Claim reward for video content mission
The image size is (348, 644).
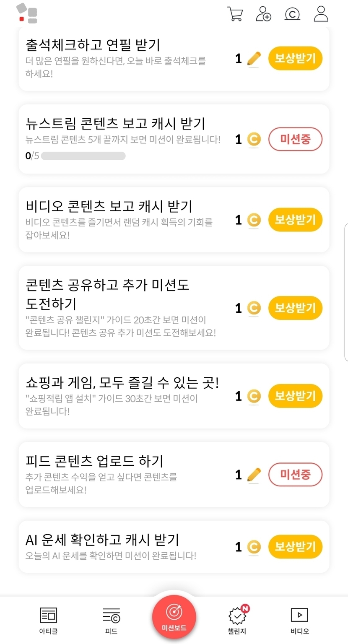click(x=295, y=220)
